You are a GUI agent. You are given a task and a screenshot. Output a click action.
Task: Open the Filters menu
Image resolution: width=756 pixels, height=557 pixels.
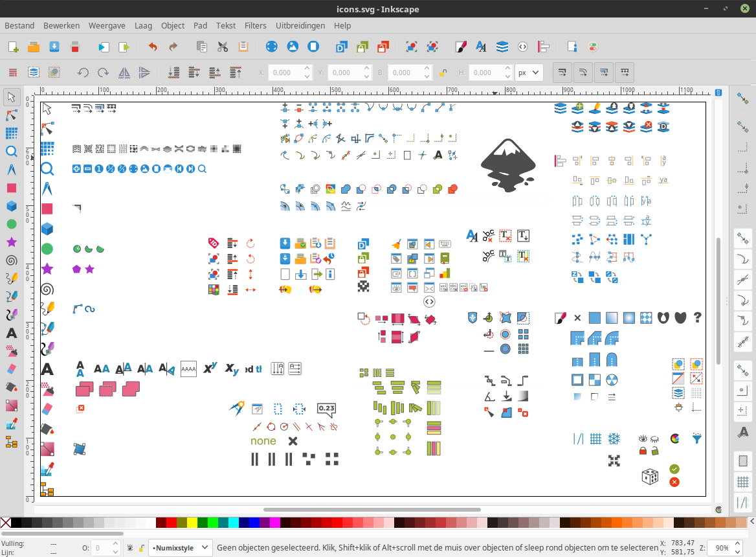point(255,25)
